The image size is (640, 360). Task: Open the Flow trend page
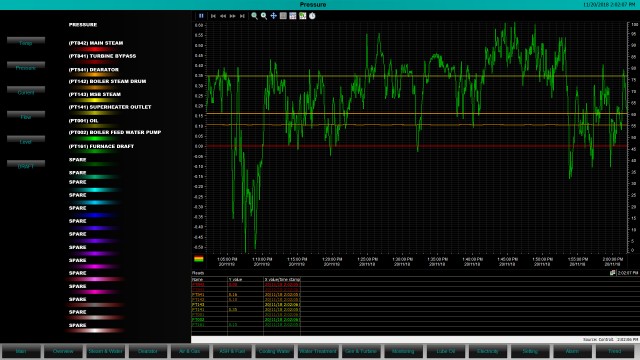[x=26, y=116]
